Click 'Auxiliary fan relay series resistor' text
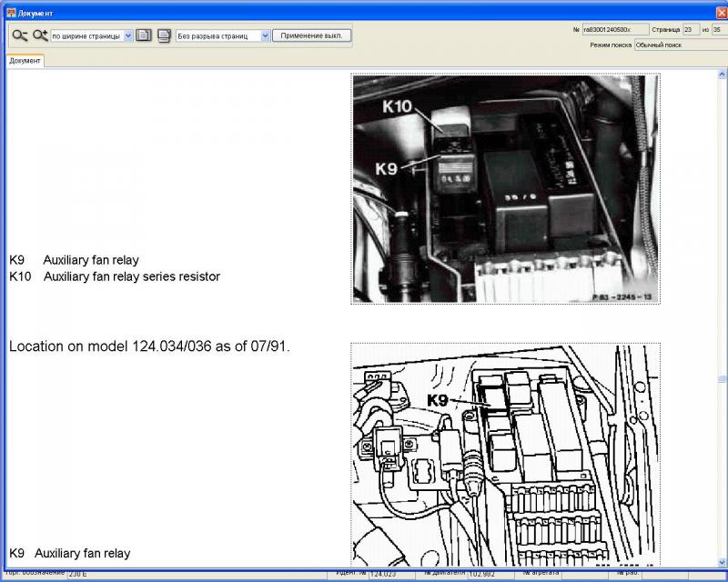The width and height of the screenshot is (728, 582). (132, 276)
